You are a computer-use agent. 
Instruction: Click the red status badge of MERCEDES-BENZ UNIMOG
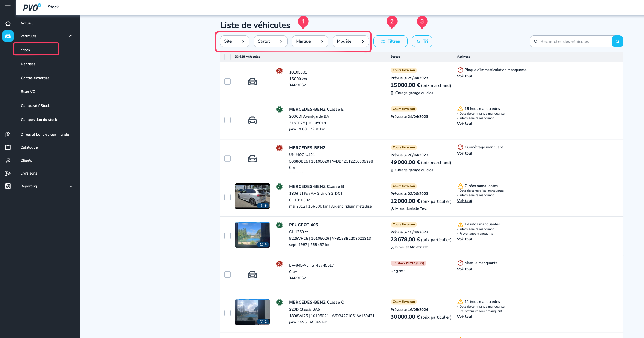[x=279, y=148]
